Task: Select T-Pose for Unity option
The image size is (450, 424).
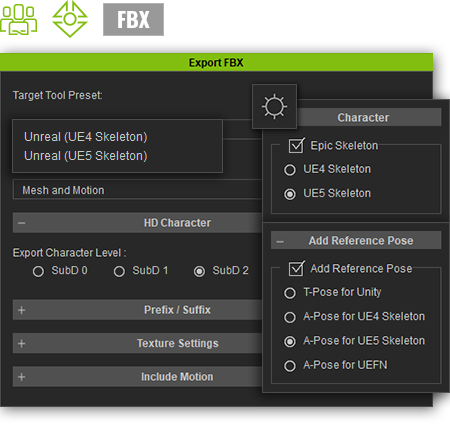Action: 290,293
